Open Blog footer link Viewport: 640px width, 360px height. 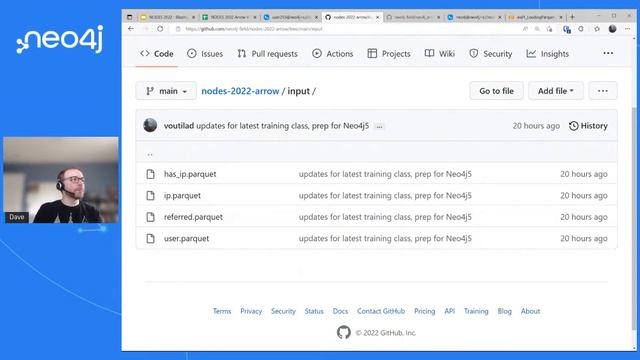pyautogui.click(x=504, y=311)
